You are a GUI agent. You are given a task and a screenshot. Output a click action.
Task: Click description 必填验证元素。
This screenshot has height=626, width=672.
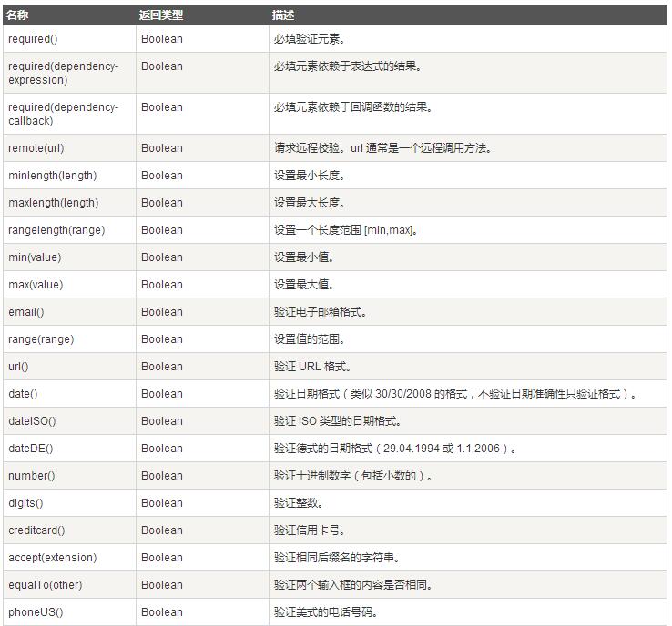tap(310, 39)
